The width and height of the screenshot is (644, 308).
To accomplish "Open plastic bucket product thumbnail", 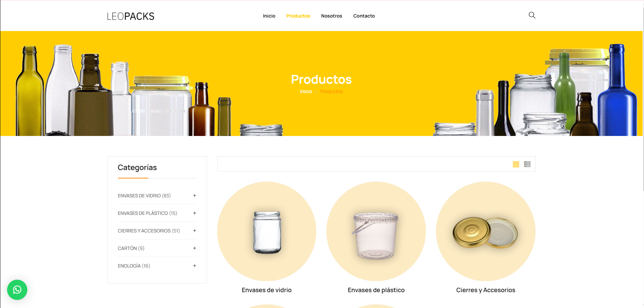I will click(x=376, y=231).
